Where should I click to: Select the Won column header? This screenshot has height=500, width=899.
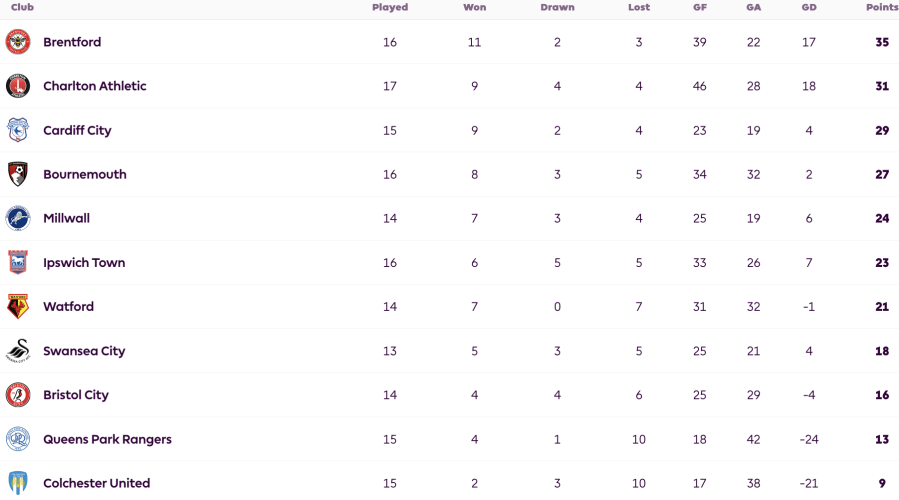point(475,7)
